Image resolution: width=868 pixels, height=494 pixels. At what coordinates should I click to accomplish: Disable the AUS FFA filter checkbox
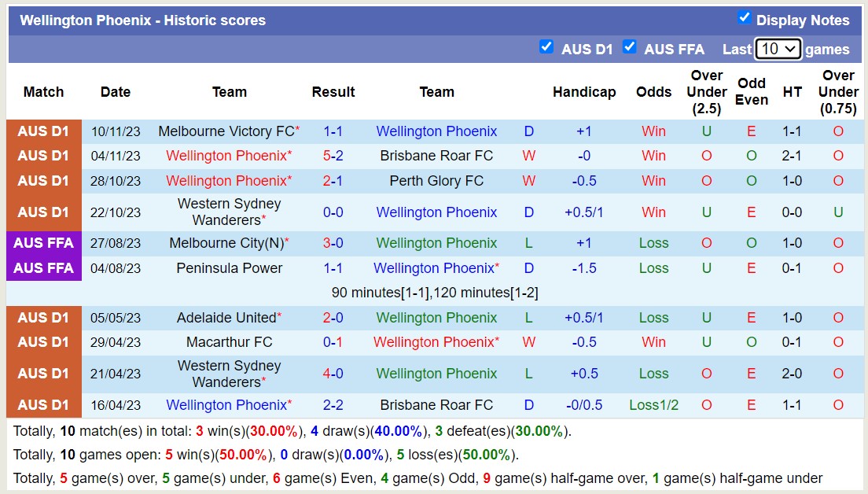[630, 47]
